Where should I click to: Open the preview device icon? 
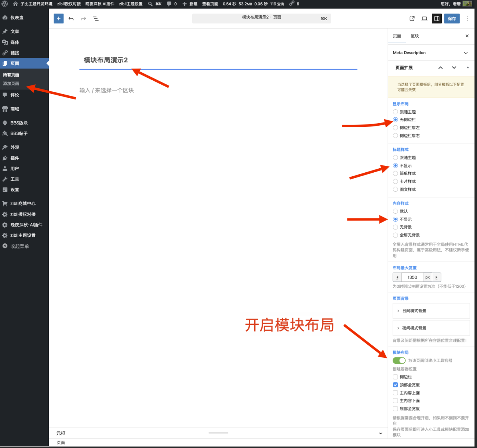point(425,18)
